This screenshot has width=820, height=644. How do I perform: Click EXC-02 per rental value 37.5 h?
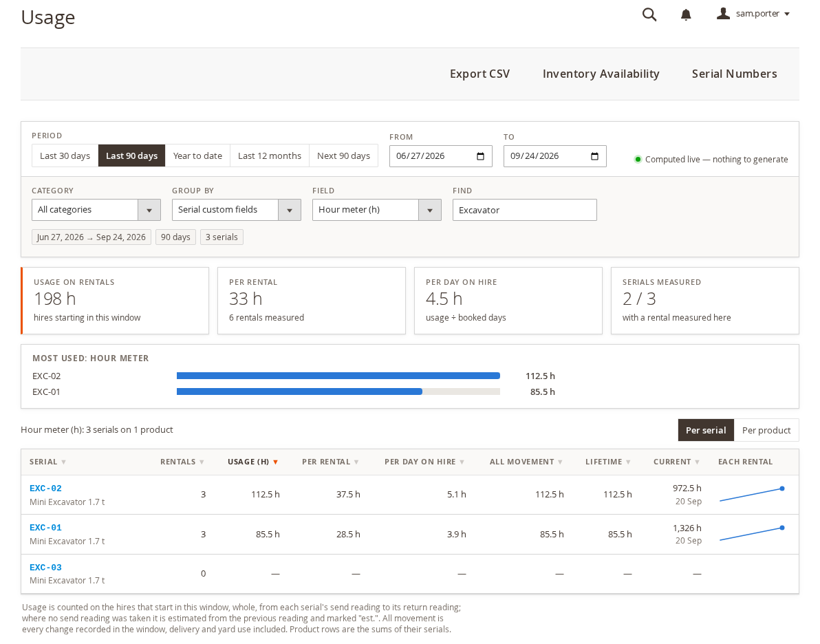tap(348, 495)
